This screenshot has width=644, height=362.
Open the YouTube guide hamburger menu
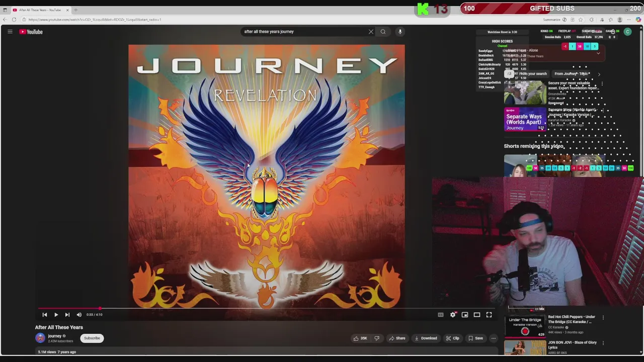tap(10, 32)
